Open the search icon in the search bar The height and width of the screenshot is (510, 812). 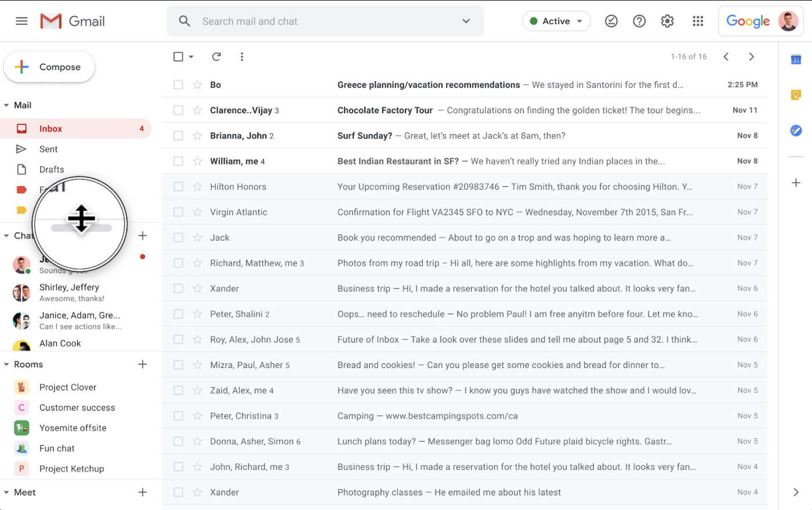point(184,21)
